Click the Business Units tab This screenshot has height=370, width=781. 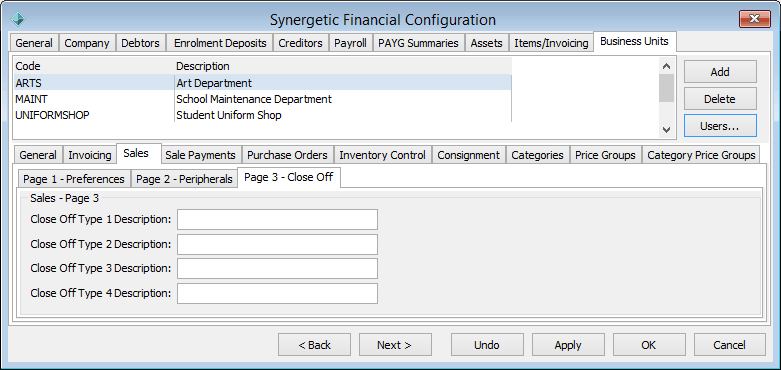pyautogui.click(x=635, y=41)
